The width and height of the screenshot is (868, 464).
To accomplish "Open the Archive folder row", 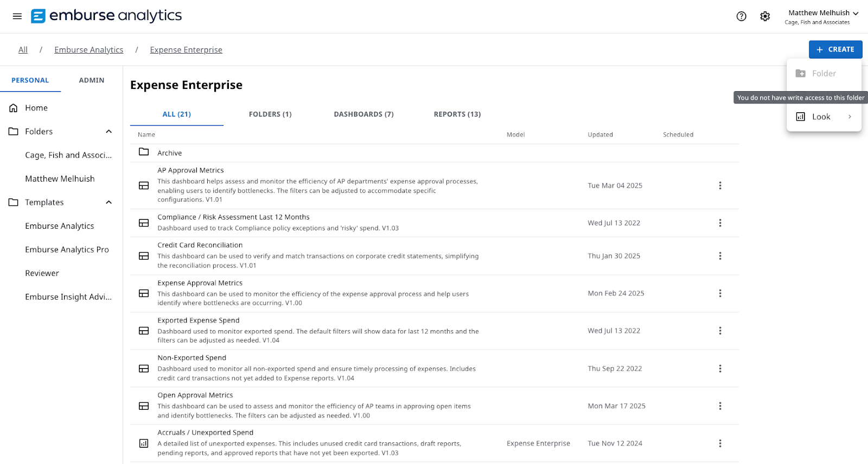I will point(170,153).
